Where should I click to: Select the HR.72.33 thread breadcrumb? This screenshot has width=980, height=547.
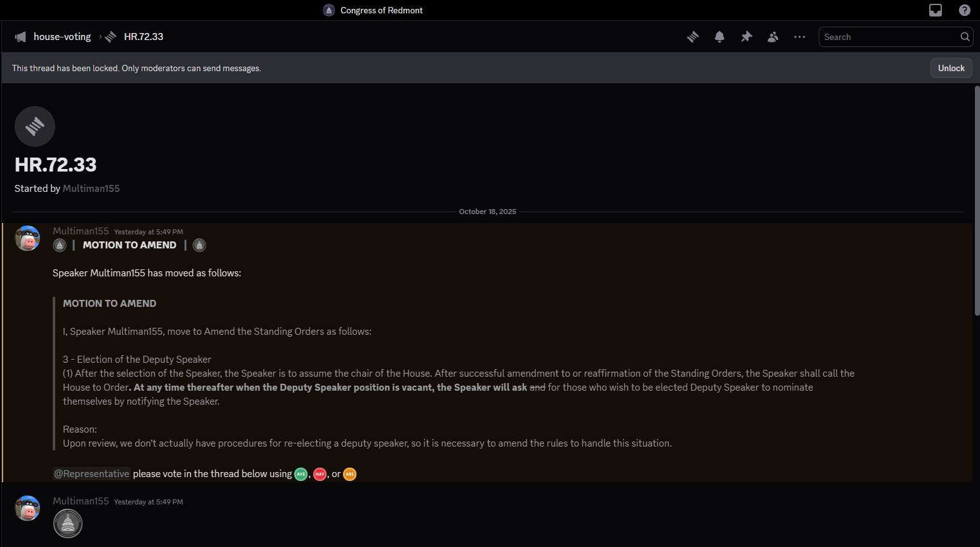pyautogui.click(x=144, y=37)
